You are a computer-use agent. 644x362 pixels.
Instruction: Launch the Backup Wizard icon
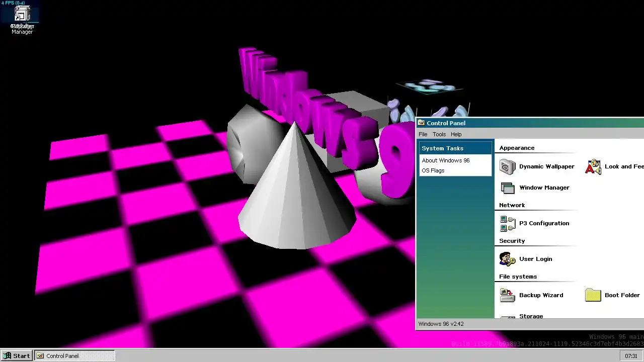[508, 295]
